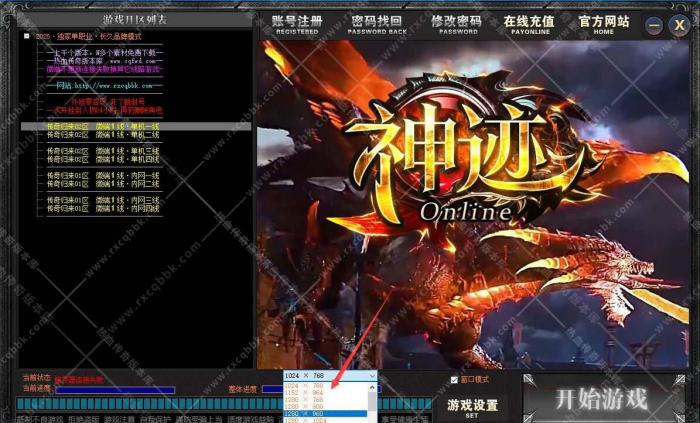This screenshot has height=423, width=700.
Task: Open 修改密码 (Password) change option
Action: pos(456,24)
